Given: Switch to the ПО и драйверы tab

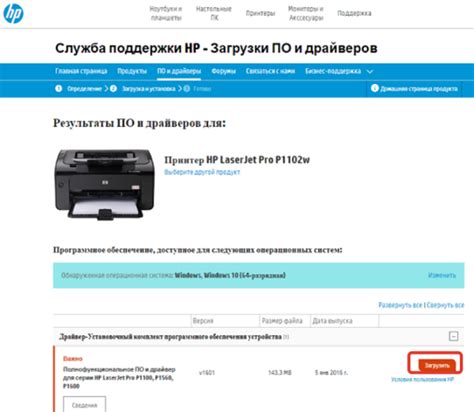Looking at the screenshot, I should pos(179,71).
